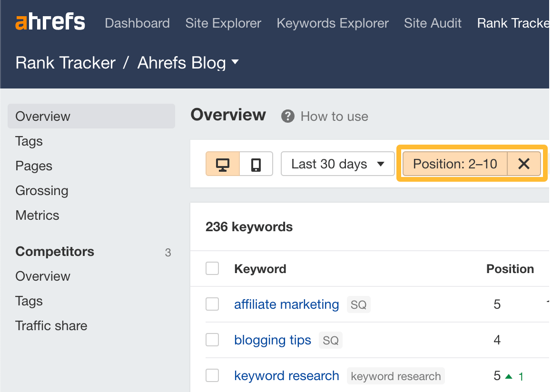Open Site Audit from the navigation bar

(x=433, y=23)
